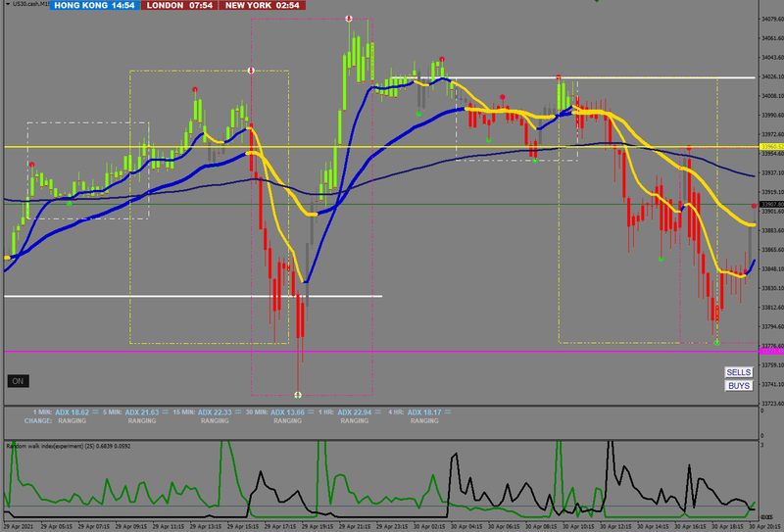Viewport: 784px width, 532px height.
Task: Click the 33848.10 price axis label
Action: click(772, 269)
